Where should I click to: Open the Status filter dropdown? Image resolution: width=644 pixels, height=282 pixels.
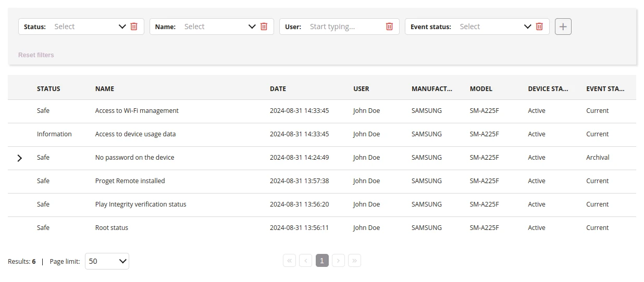pos(90,27)
